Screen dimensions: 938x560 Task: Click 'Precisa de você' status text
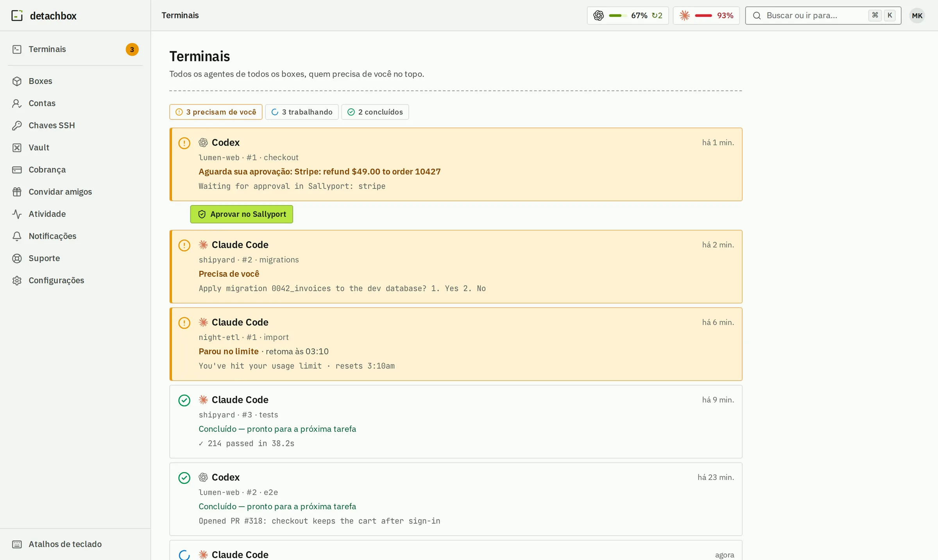tap(229, 274)
